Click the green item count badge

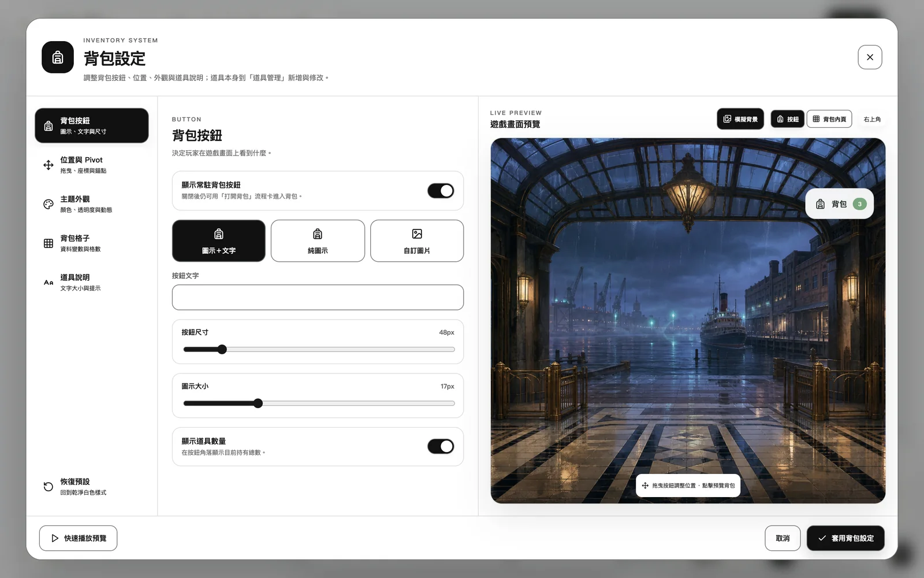tap(859, 204)
